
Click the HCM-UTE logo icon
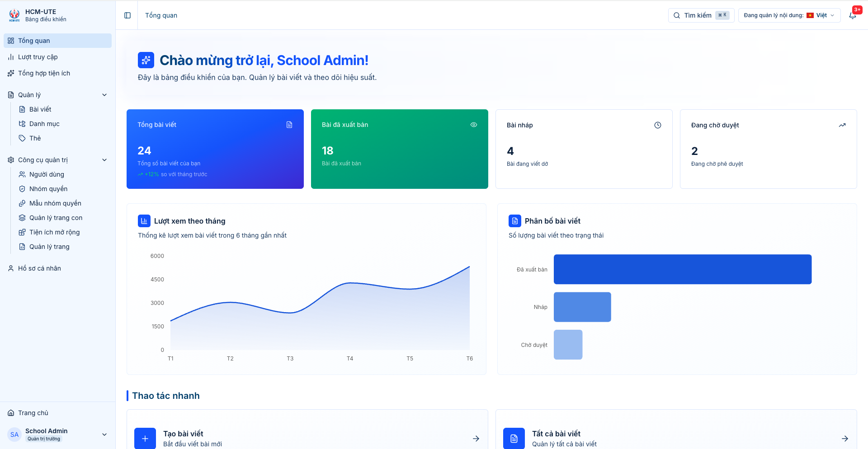pos(14,15)
